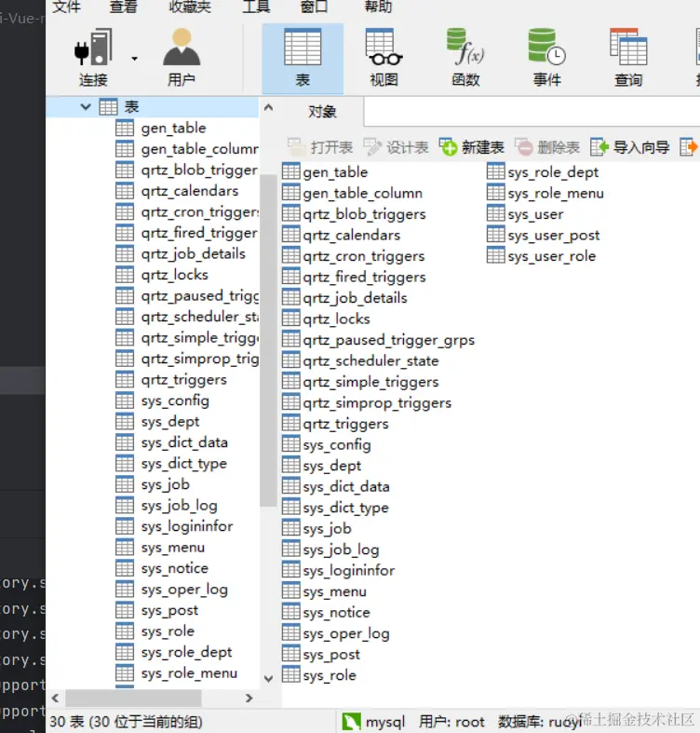Open the 函数 functions section
The width and height of the screenshot is (700, 733).
465,58
